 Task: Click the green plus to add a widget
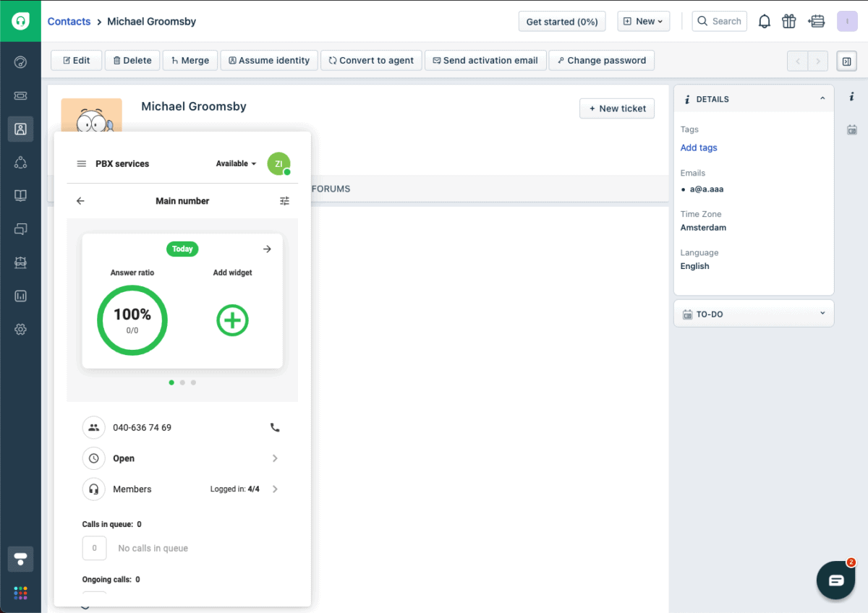(233, 320)
